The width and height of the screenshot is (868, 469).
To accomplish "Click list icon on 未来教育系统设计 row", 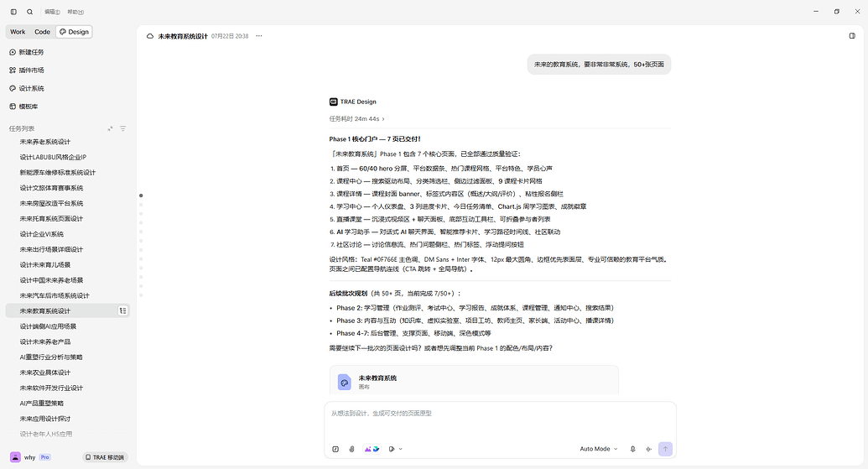I will click(123, 311).
